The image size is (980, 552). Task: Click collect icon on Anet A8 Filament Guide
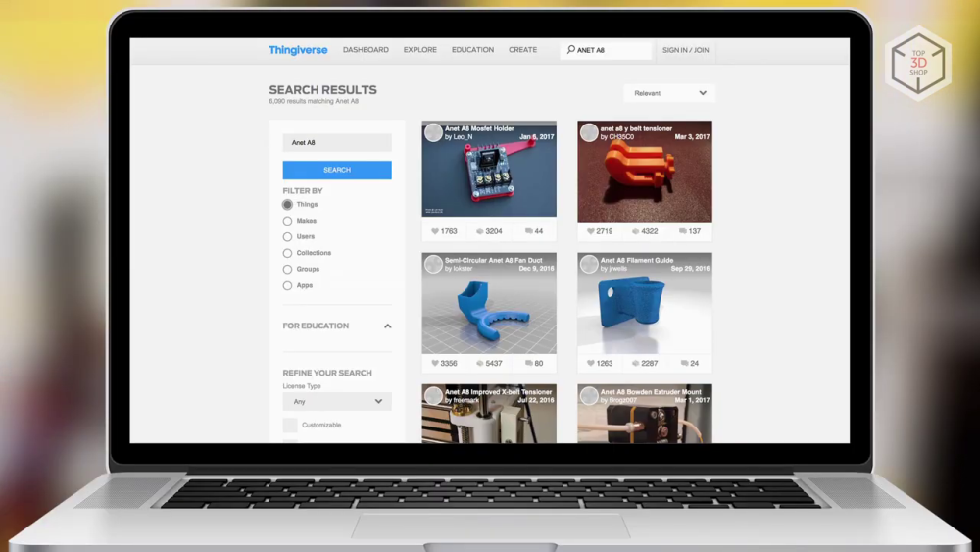[636, 363]
